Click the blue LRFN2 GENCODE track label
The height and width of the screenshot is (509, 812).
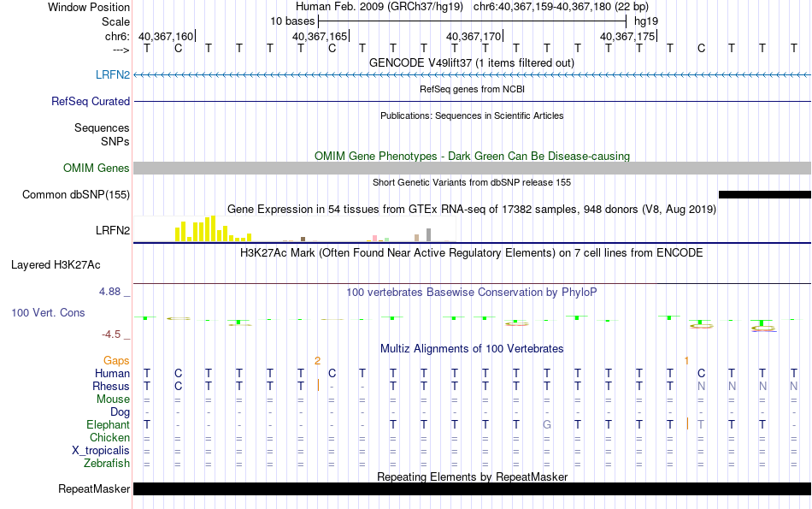tap(112, 74)
